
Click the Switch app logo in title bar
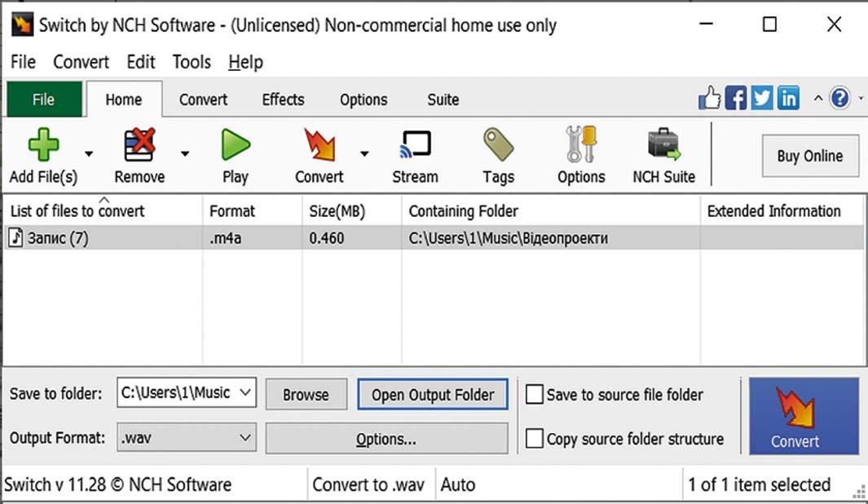[22, 24]
